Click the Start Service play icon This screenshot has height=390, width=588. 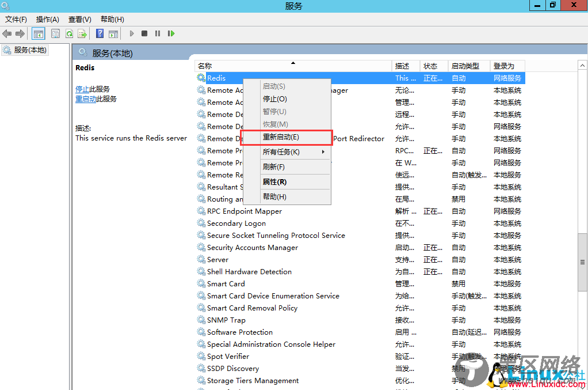pos(132,33)
